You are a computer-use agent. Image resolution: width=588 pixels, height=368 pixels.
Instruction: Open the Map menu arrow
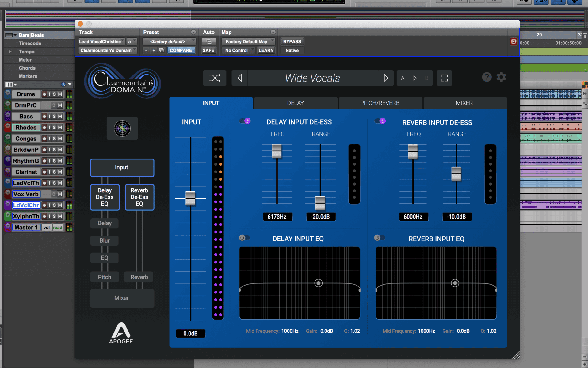[273, 32]
